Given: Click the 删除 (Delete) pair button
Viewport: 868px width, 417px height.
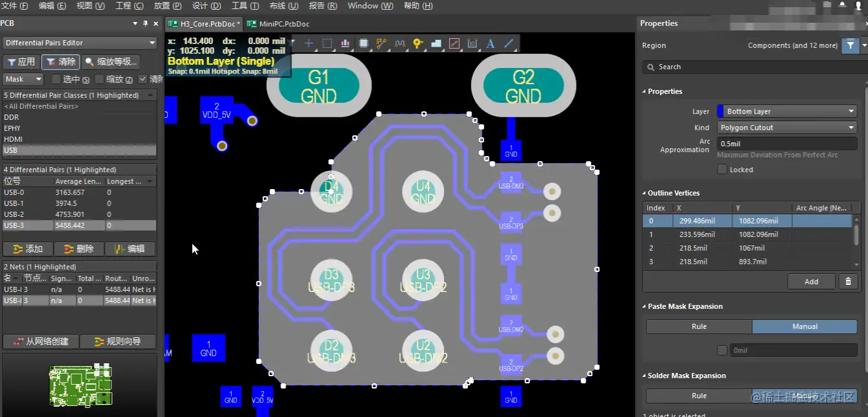Looking at the screenshot, I should [x=78, y=249].
